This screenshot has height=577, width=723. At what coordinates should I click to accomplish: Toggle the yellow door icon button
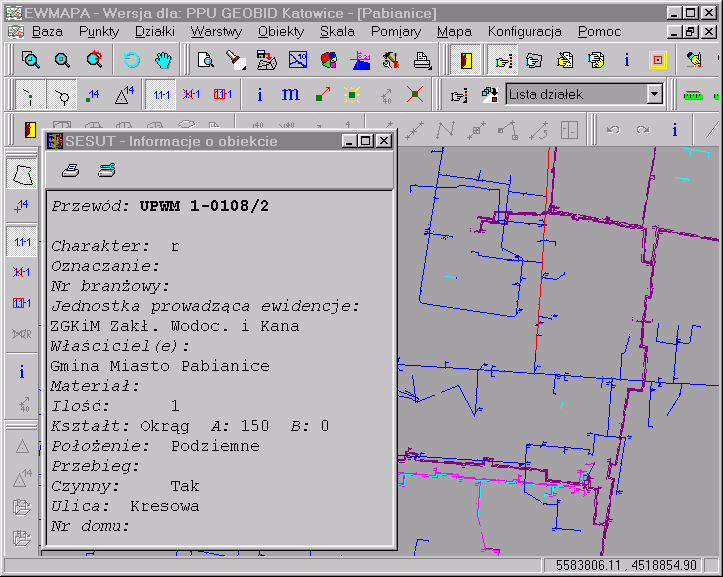click(x=465, y=60)
